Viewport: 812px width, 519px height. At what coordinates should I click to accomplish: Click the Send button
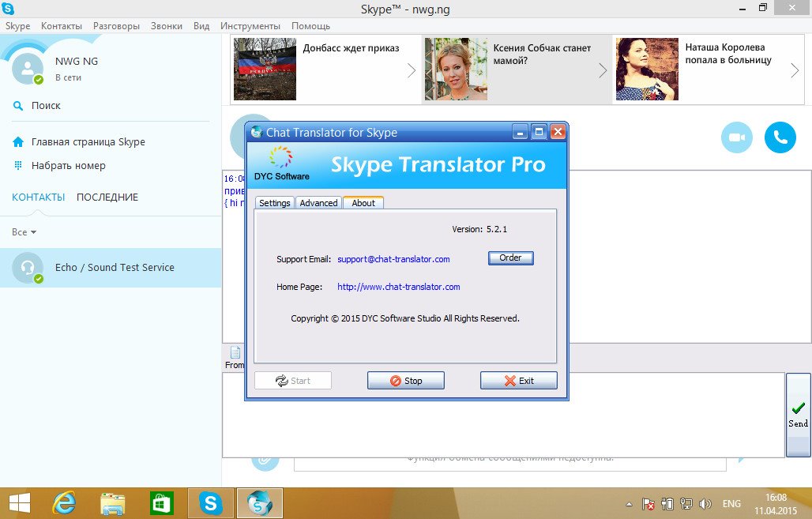[798, 415]
